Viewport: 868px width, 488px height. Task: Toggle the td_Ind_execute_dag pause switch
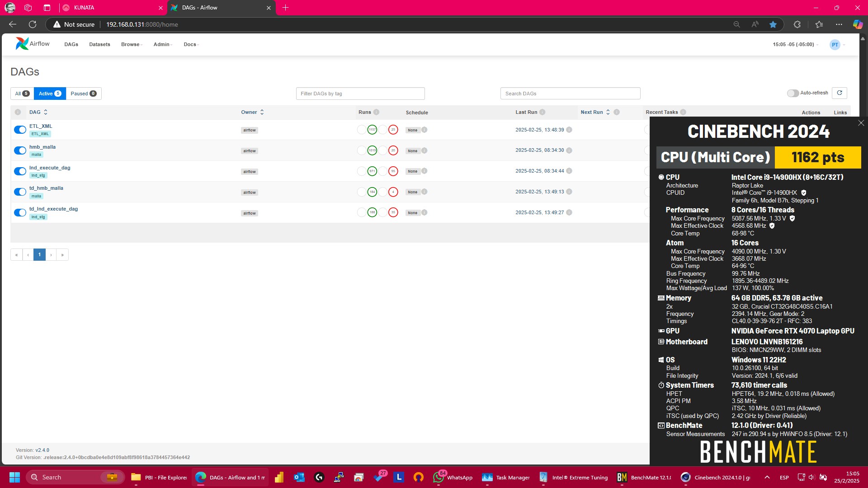20,212
